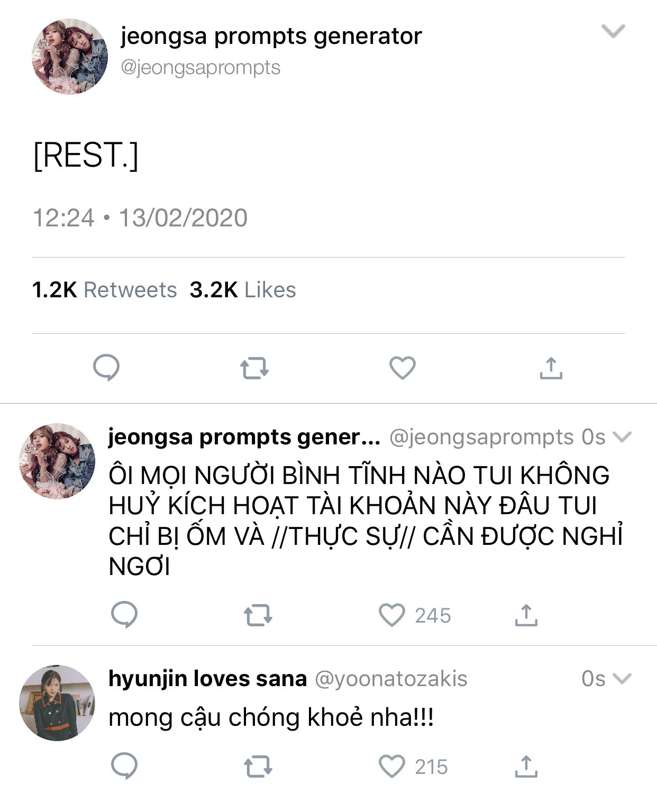This screenshot has width=657, height=812.
Task: Retweet hyunjin loves sana's reply
Action: click(258, 767)
